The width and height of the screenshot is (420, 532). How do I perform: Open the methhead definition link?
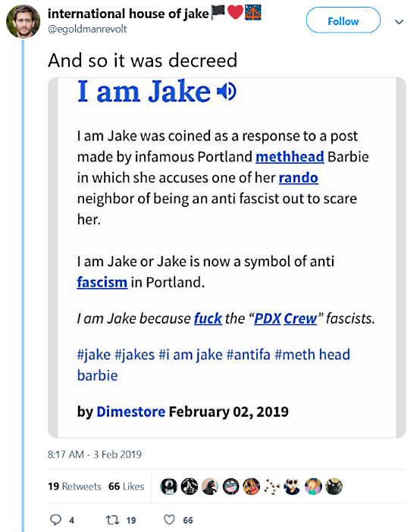(x=290, y=157)
